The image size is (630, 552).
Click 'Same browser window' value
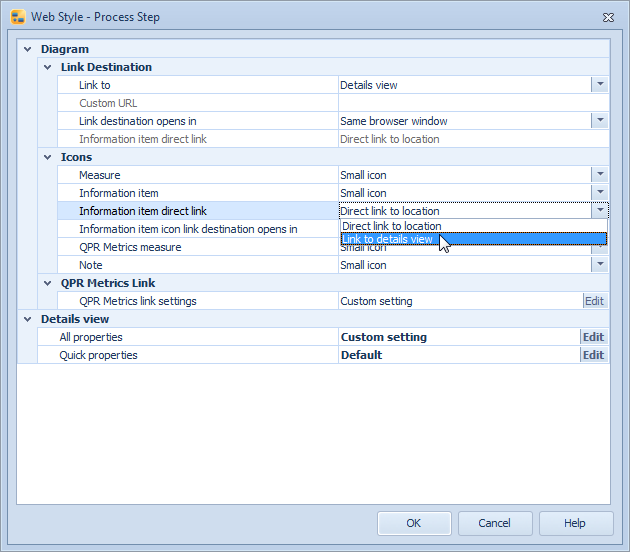pos(394,121)
